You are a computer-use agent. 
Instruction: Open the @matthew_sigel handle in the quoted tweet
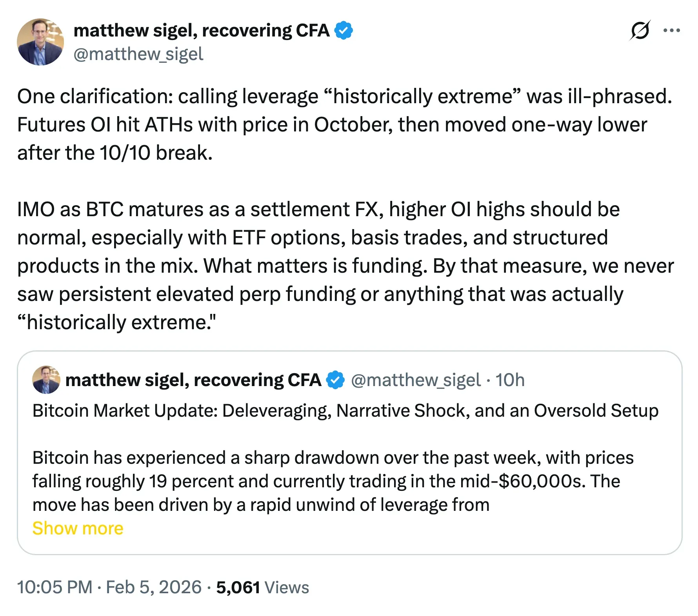pos(416,380)
